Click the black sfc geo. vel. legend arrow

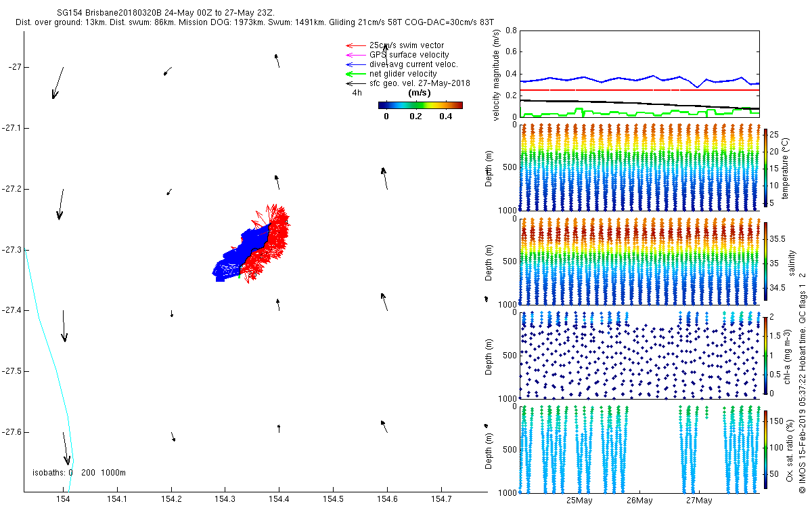[356, 83]
